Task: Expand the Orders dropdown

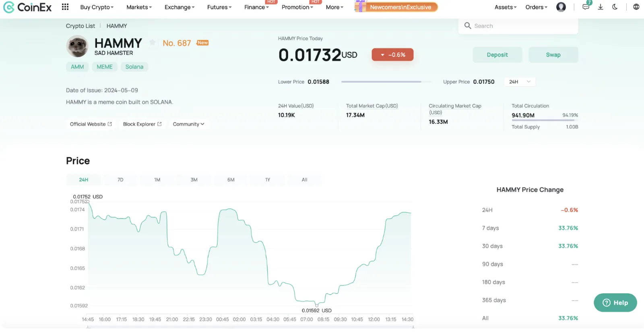Action: (x=536, y=7)
